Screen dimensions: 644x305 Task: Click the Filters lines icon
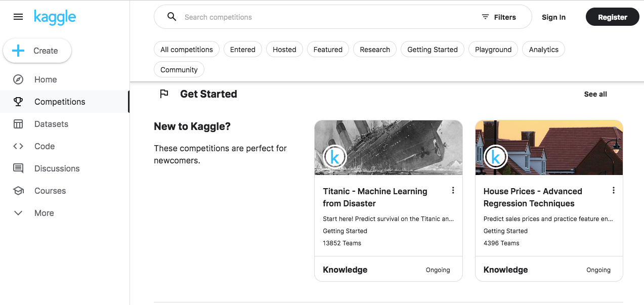point(485,17)
